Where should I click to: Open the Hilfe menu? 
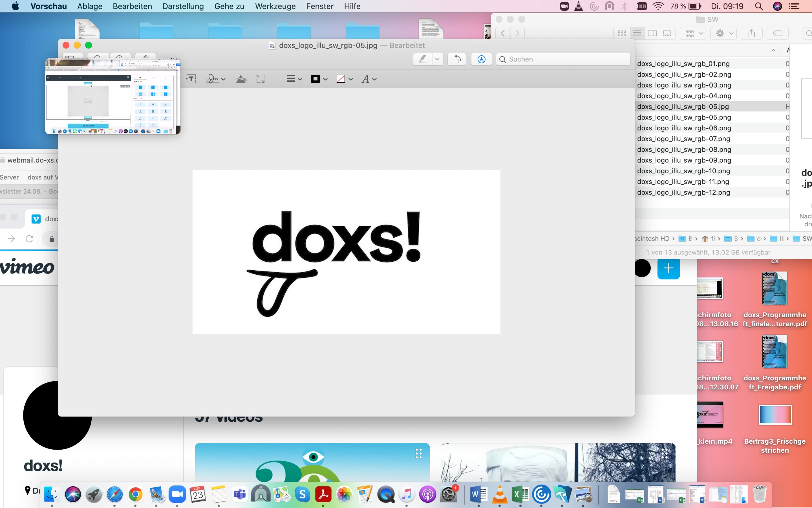[352, 6]
